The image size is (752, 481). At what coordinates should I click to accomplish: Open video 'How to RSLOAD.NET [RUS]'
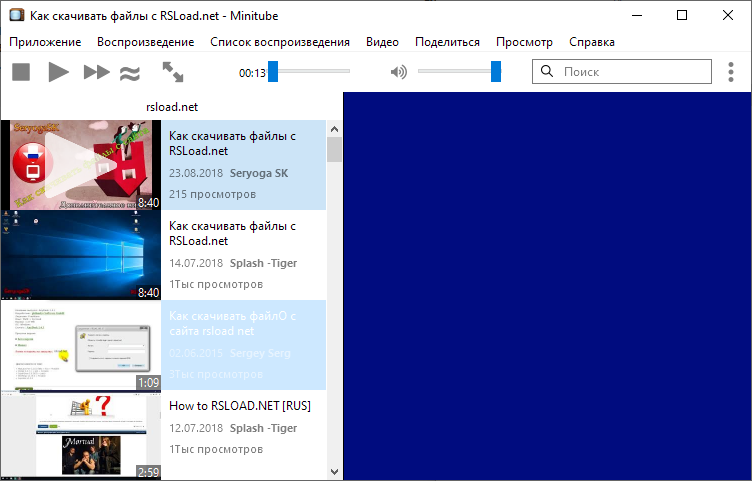click(240, 406)
